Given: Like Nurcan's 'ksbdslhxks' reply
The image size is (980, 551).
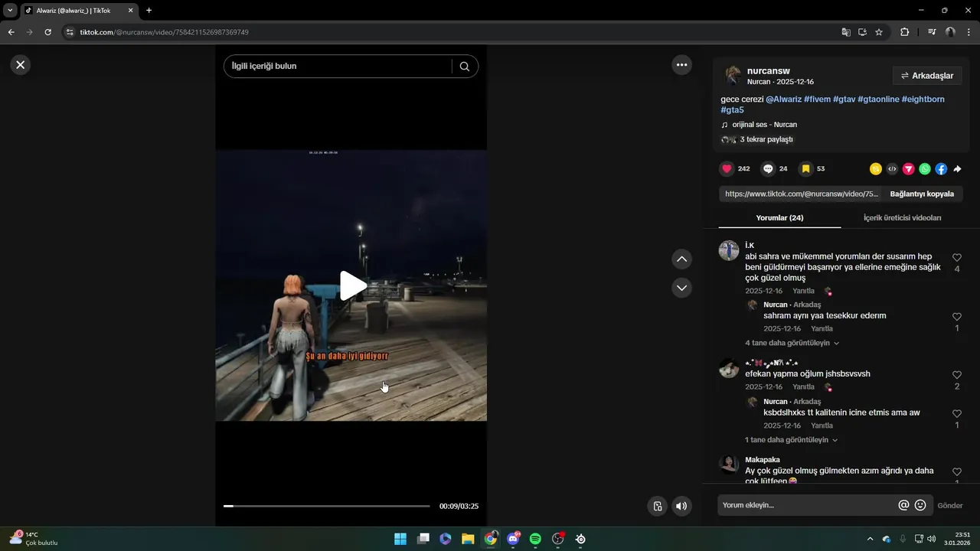Looking at the screenshot, I should click(x=957, y=414).
